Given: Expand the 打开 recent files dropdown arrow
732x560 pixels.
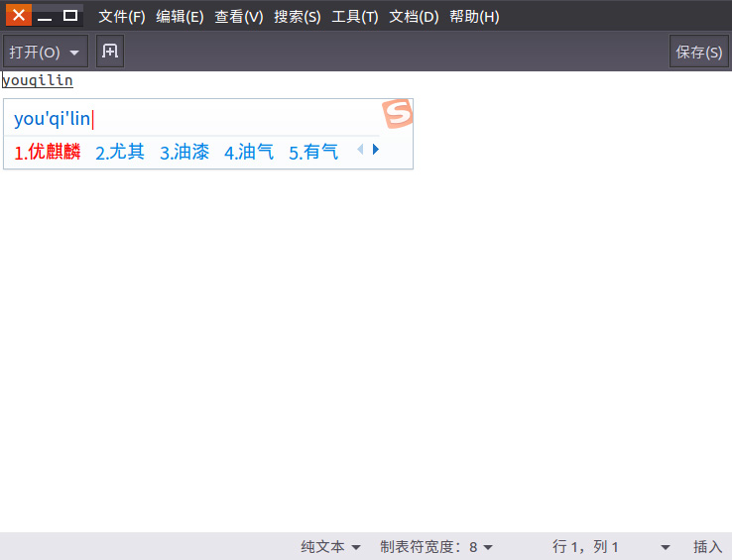Looking at the screenshot, I should [74, 53].
